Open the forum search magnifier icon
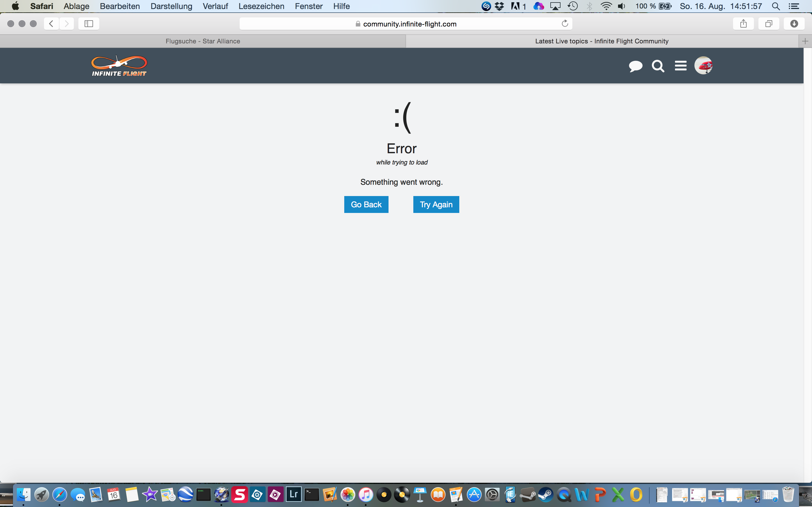This screenshot has height=507, width=812. (x=658, y=66)
